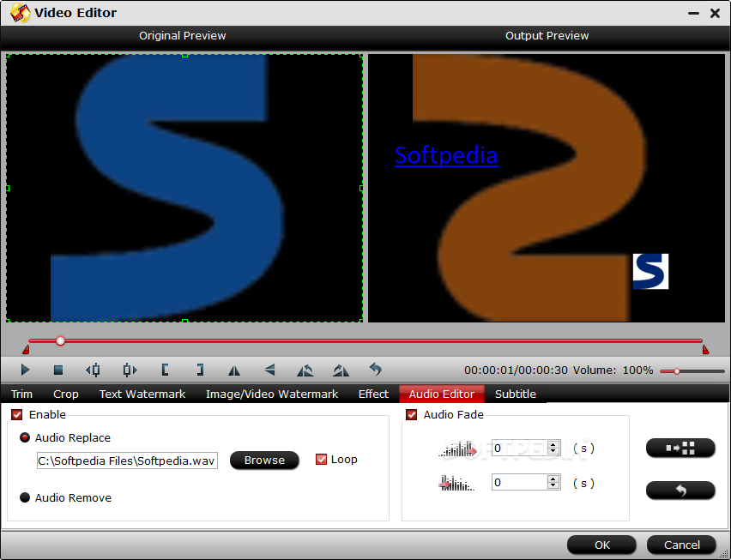Click the fade-out duration input field
The image size is (731, 560).
[x=520, y=483]
